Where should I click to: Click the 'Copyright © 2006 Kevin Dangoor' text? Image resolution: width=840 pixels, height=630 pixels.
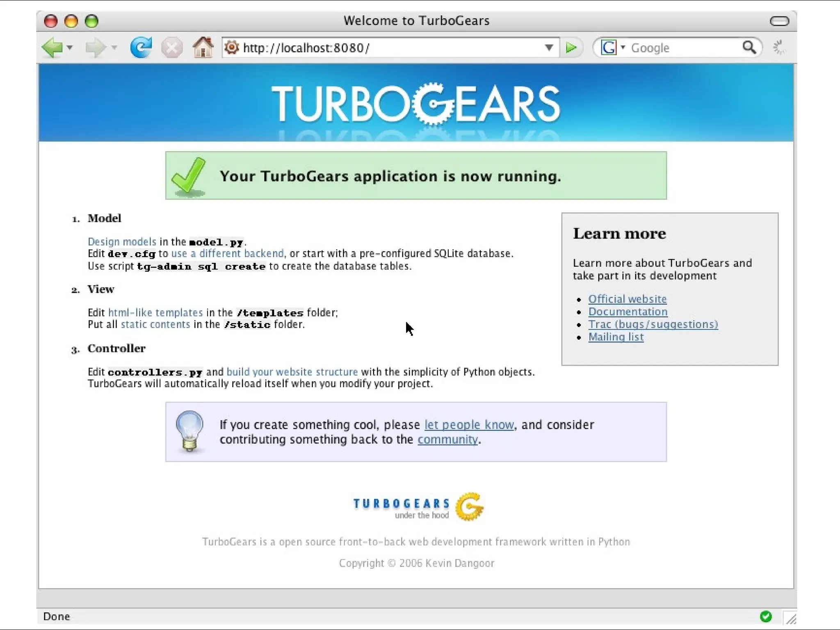[416, 563]
